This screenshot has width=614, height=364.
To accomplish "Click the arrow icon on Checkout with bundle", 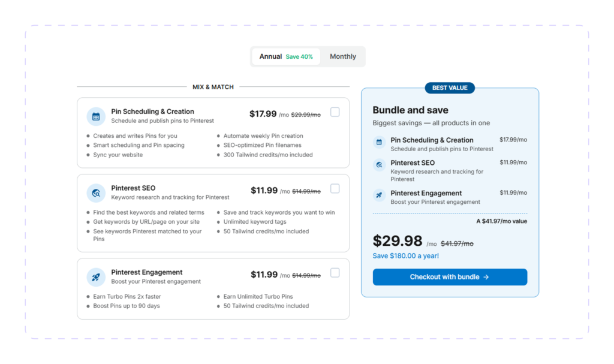I will (x=486, y=277).
